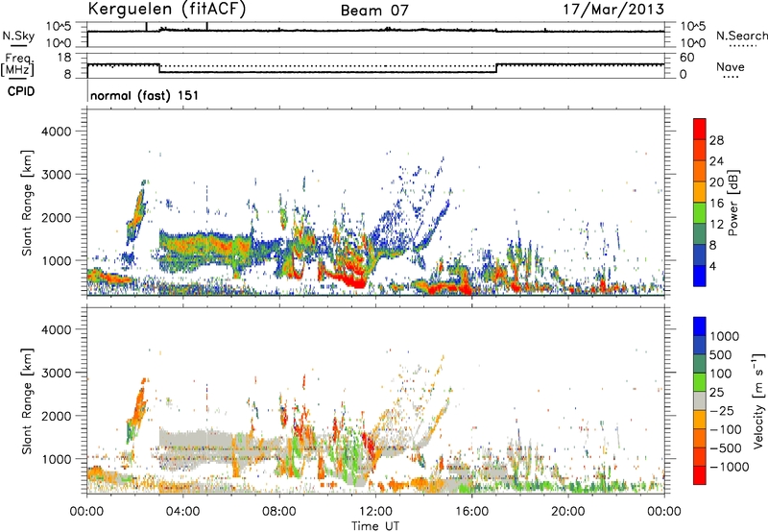Click the ending "00:00" time tick label
Image resolution: width=768 pixels, height=532 pixels.
click(664, 512)
